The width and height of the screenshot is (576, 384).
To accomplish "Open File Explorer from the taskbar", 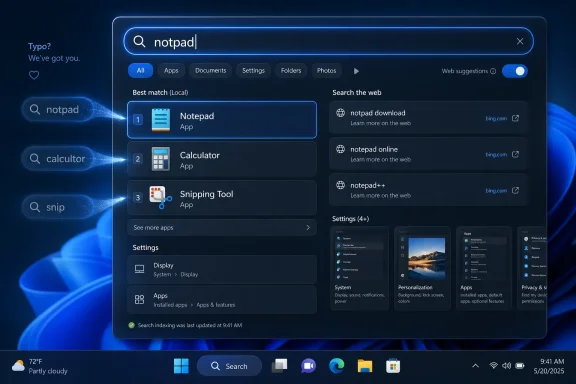I will 365,366.
